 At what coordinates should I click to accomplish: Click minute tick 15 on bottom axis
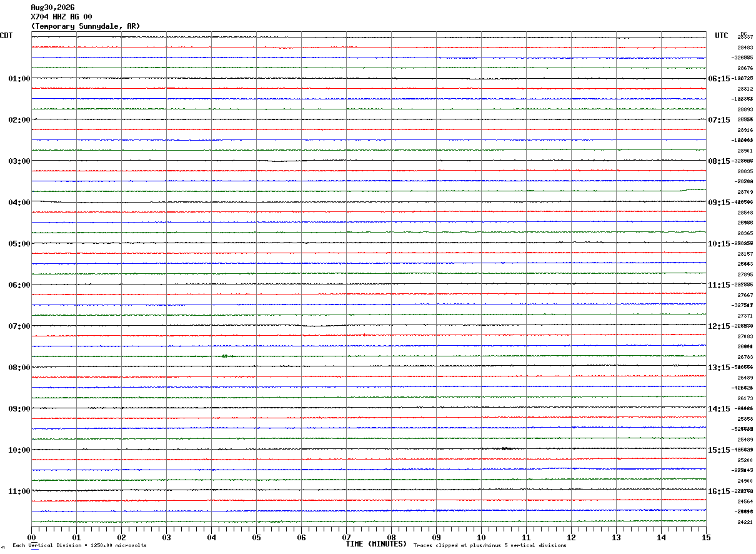[706, 537]
